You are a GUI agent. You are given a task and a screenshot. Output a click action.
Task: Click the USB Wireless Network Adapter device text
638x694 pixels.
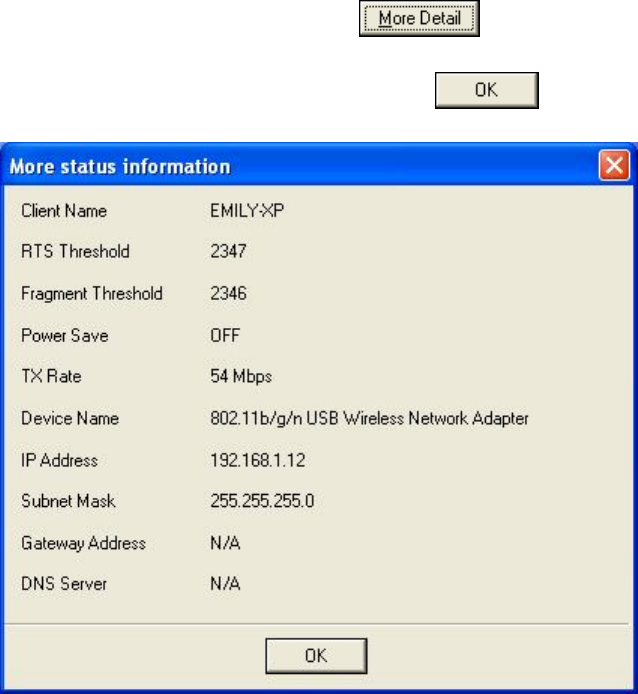click(400, 419)
